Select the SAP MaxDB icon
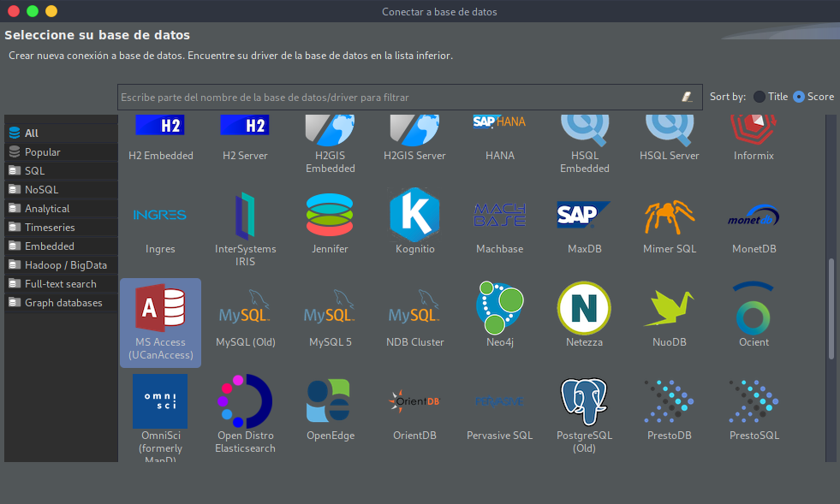The height and width of the screenshot is (504, 840). tap(583, 215)
